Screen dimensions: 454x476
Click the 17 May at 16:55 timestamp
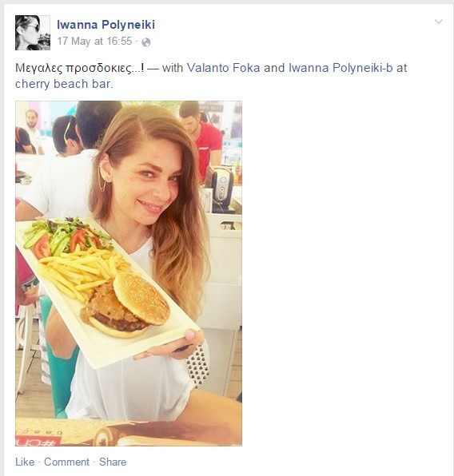[x=95, y=42]
